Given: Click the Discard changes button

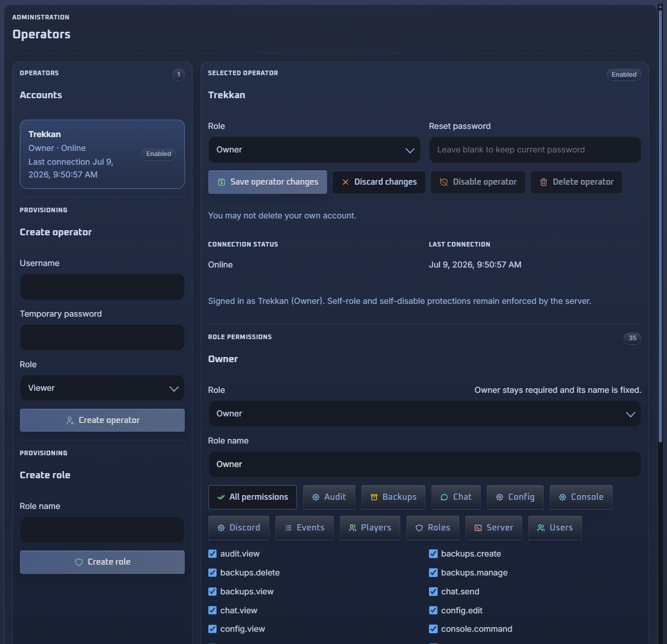Looking at the screenshot, I should coord(379,182).
